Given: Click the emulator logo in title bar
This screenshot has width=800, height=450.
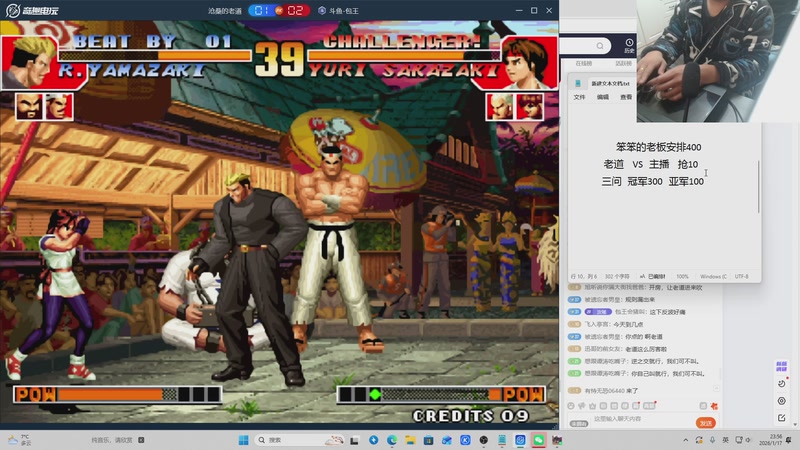Looking at the screenshot, I should point(32,10).
